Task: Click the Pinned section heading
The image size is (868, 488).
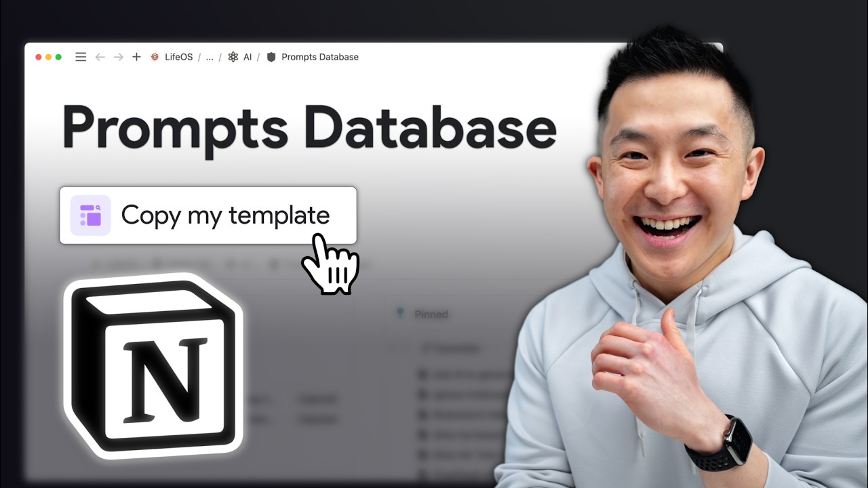Action: click(x=431, y=314)
